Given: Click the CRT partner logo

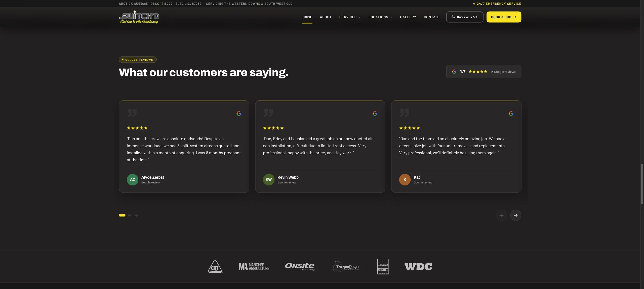Looking at the screenshot, I should tap(215, 267).
